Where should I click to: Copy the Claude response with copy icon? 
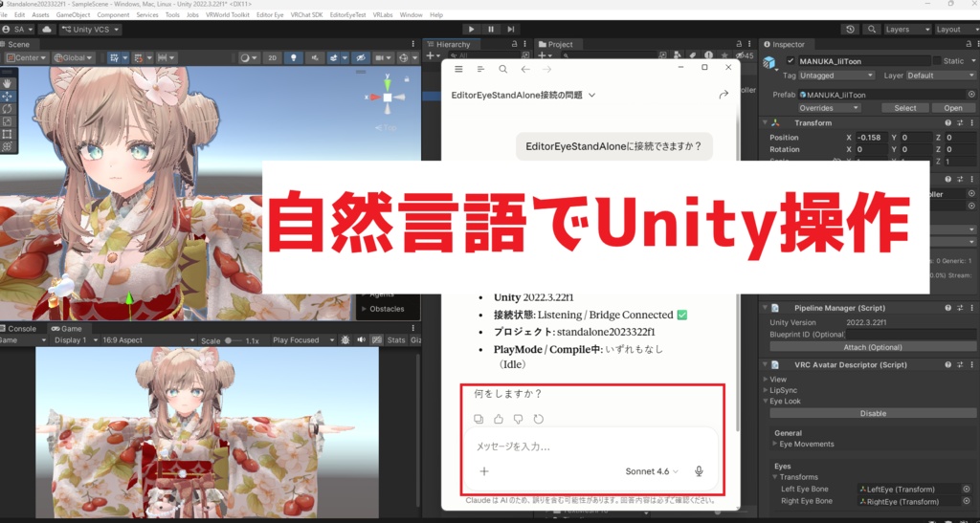[x=479, y=419]
